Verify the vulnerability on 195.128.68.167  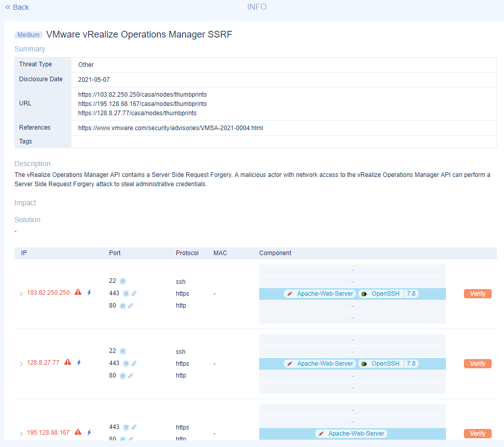[477, 434]
